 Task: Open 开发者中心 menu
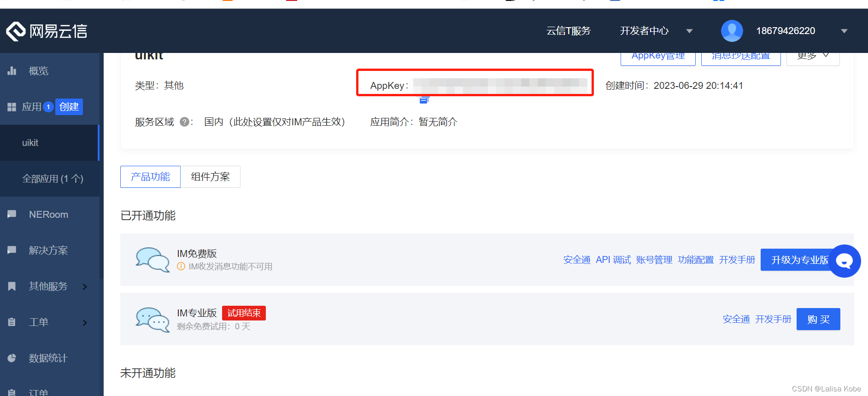(x=644, y=31)
